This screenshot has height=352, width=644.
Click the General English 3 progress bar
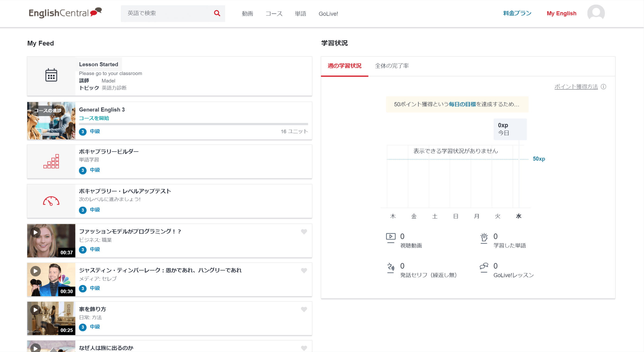tap(193, 124)
